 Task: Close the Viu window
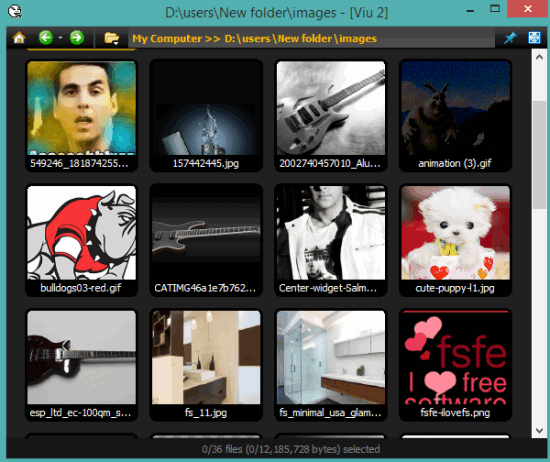coord(528,9)
